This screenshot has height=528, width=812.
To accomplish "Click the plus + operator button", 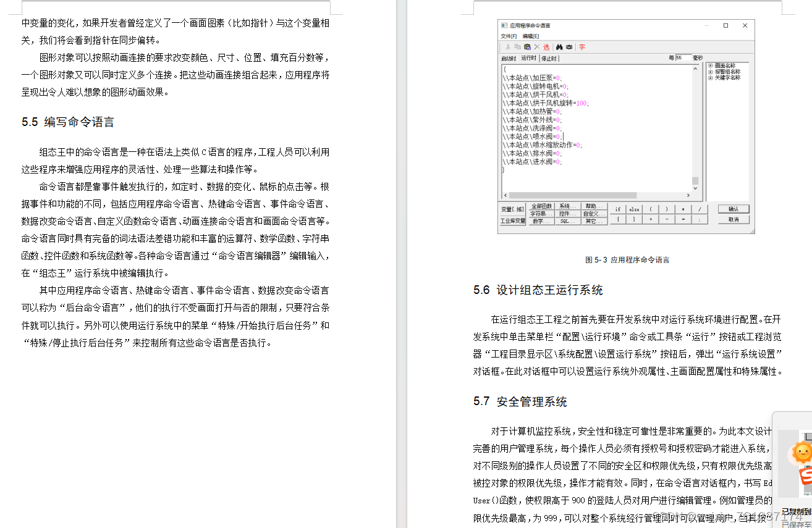I will [651, 219].
